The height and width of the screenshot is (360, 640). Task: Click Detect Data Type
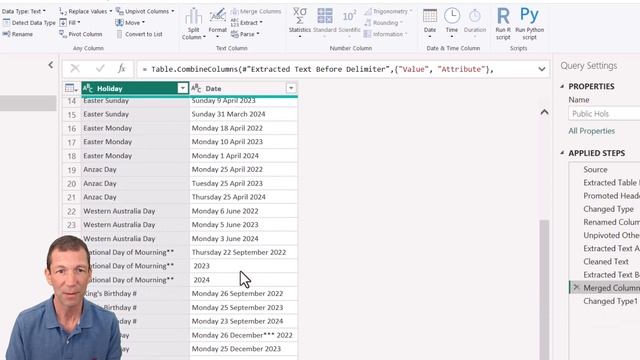[29, 23]
